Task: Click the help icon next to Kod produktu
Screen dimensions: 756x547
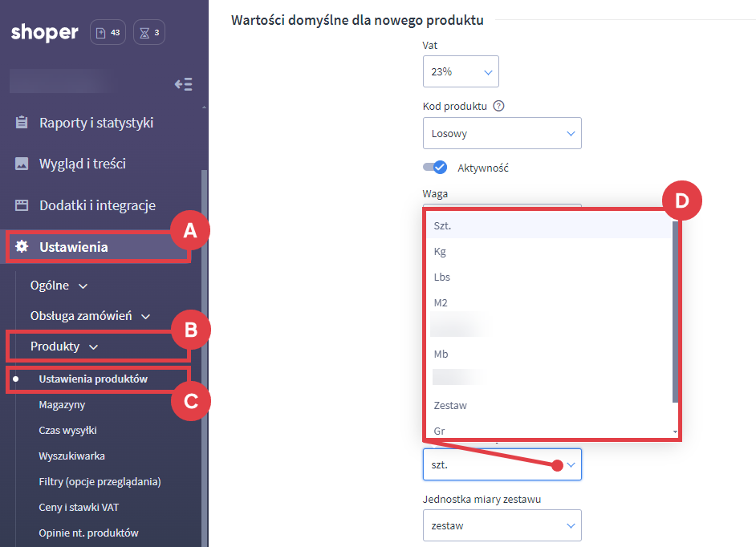Action: (x=498, y=106)
